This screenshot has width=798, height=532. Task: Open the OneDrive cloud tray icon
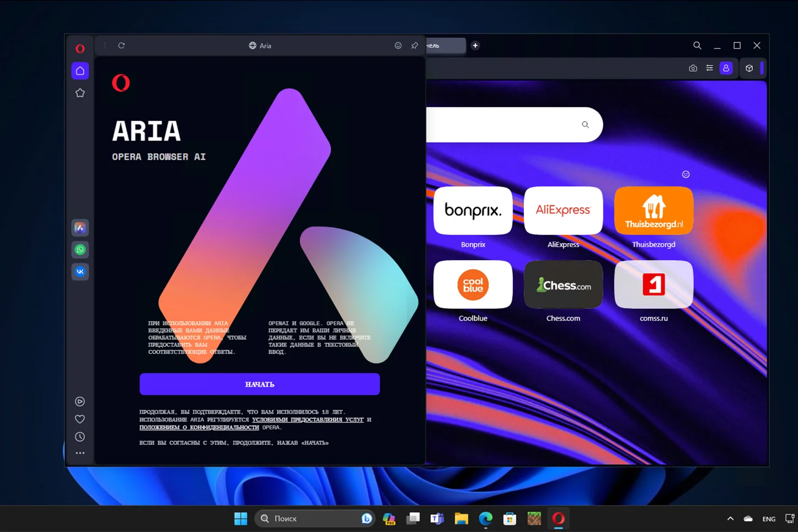(748, 519)
